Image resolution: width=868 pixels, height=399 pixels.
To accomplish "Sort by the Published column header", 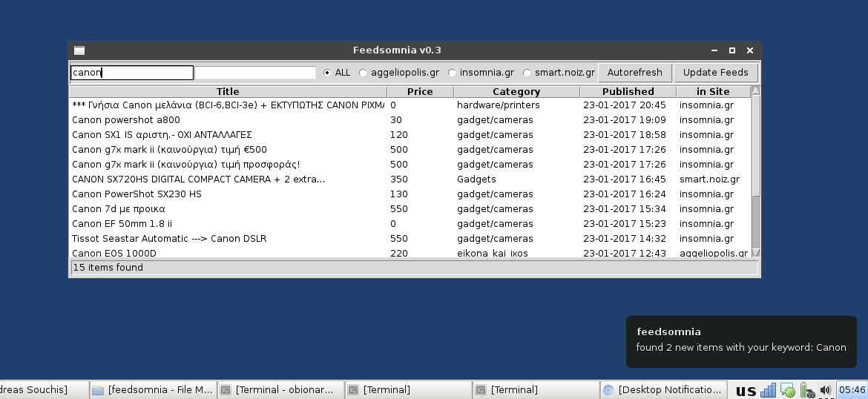I will point(628,92).
